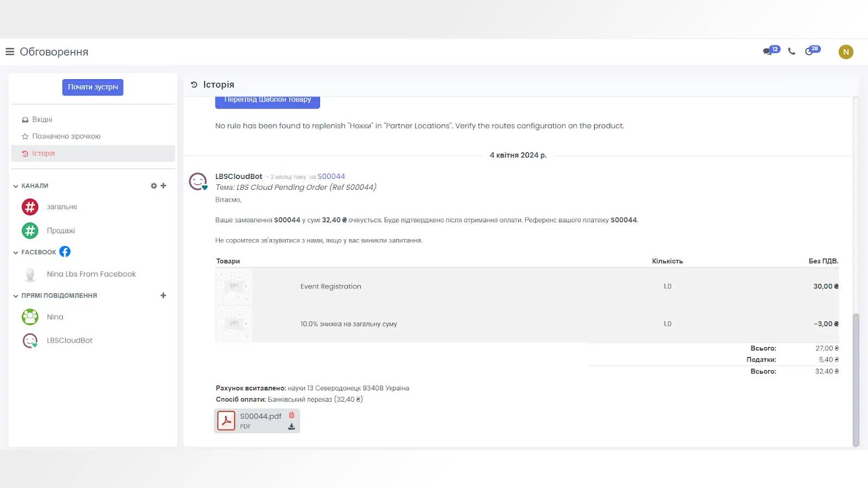The height and width of the screenshot is (488, 868).
Task: Open the S00044 order link
Action: pos(331,176)
